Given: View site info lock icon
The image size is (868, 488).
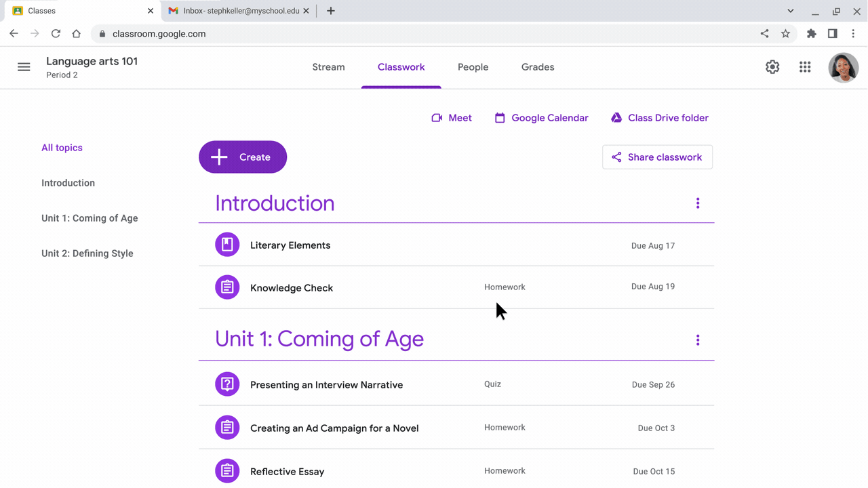Looking at the screenshot, I should coord(102,33).
